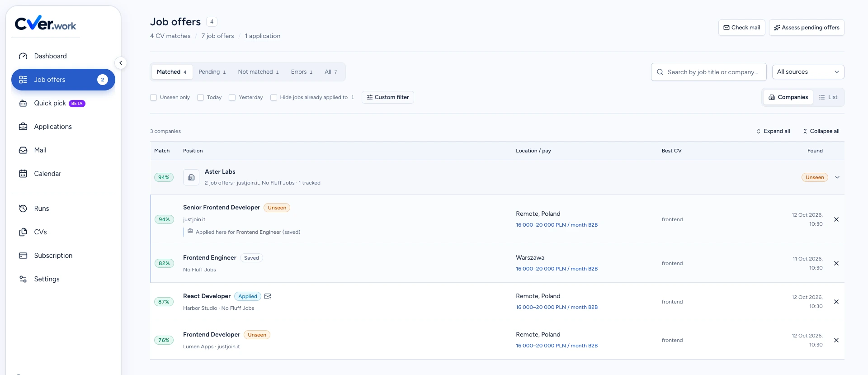Click the mail icon next to React Developer

(268, 296)
